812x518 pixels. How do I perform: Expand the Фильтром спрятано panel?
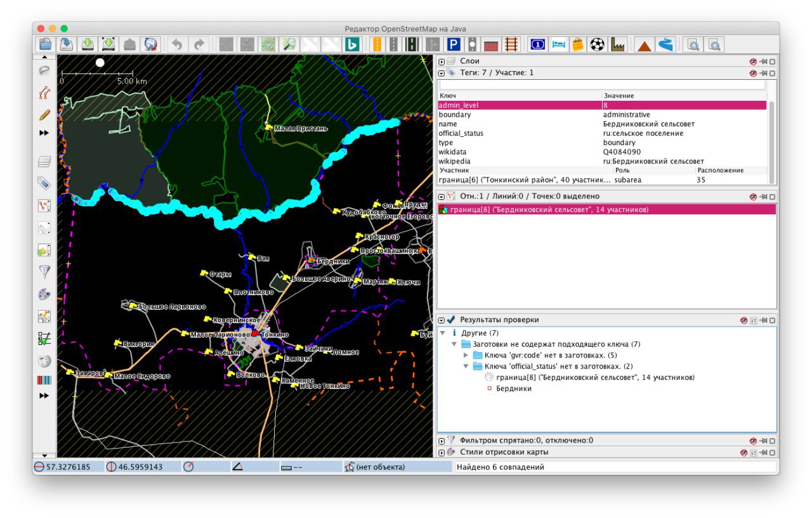(442, 440)
